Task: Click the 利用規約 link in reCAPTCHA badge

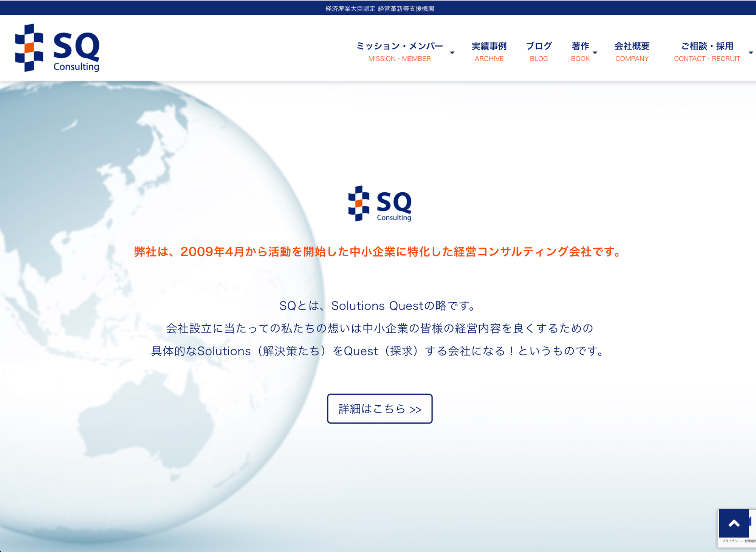Action: pyautogui.click(x=750, y=541)
